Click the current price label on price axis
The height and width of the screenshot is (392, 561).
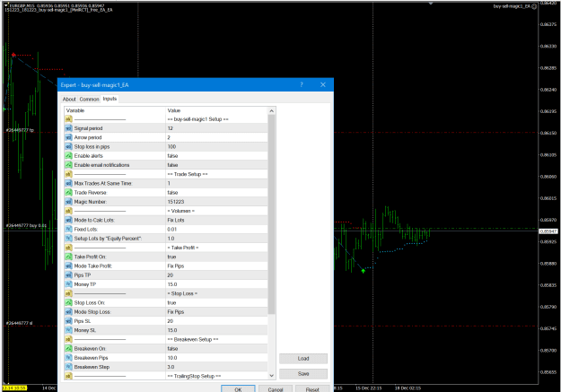coord(548,231)
